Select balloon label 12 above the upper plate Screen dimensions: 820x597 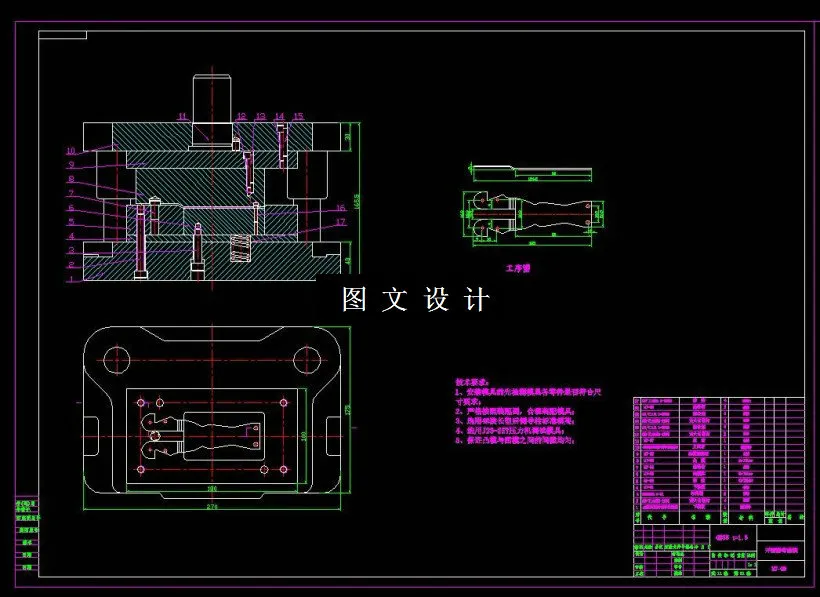(x=241, y=116)
